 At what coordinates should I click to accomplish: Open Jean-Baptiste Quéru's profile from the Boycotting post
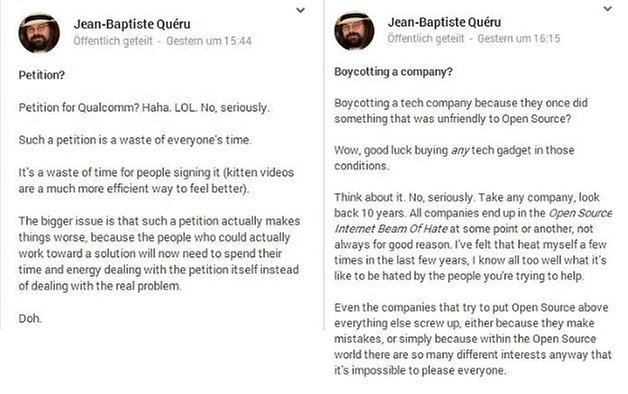point(444,22)
